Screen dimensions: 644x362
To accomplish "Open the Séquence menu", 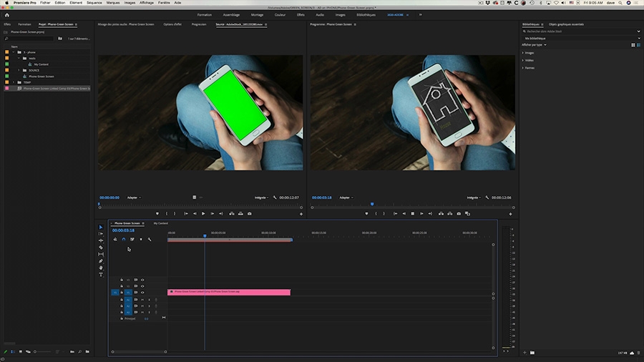I will click(94, 2).
